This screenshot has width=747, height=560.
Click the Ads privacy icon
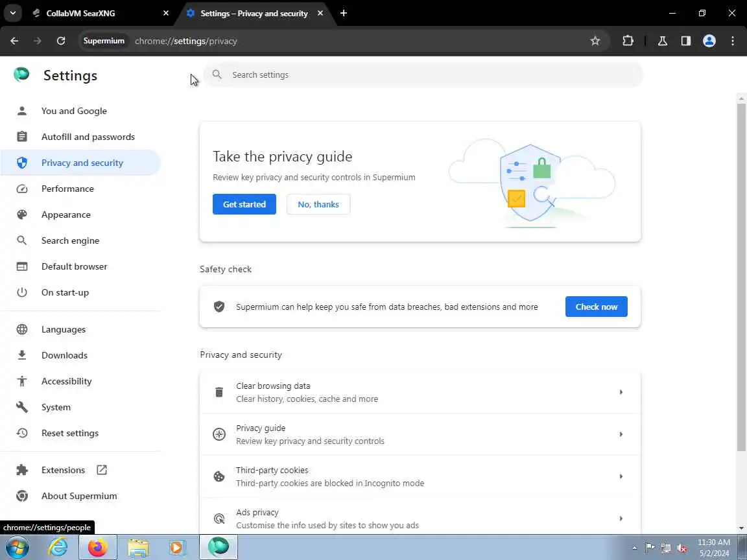[x=219, y=519]
